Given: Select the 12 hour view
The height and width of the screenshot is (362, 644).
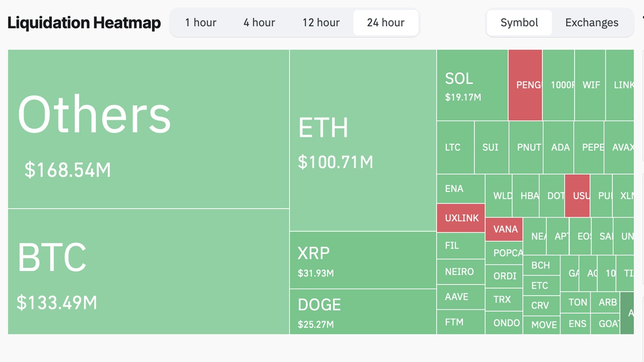Looking at the screenshot, I should tap(320, 23).
